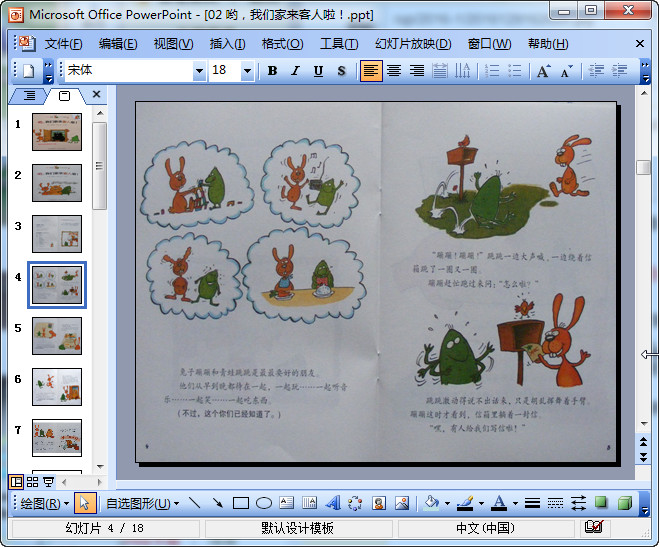Open Font Color dropdown arrow
This screenshot has width=659, height=547.
[x=515, y=503]
